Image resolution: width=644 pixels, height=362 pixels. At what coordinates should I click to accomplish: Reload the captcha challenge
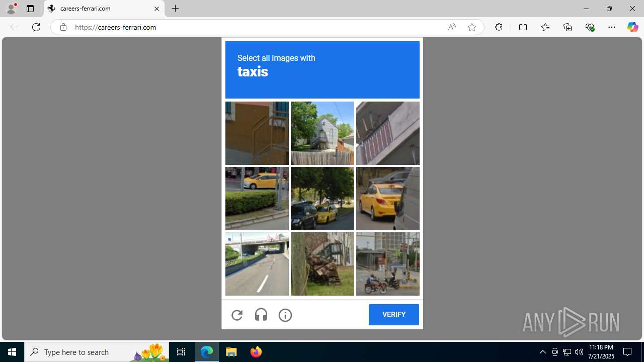[237, 315]
